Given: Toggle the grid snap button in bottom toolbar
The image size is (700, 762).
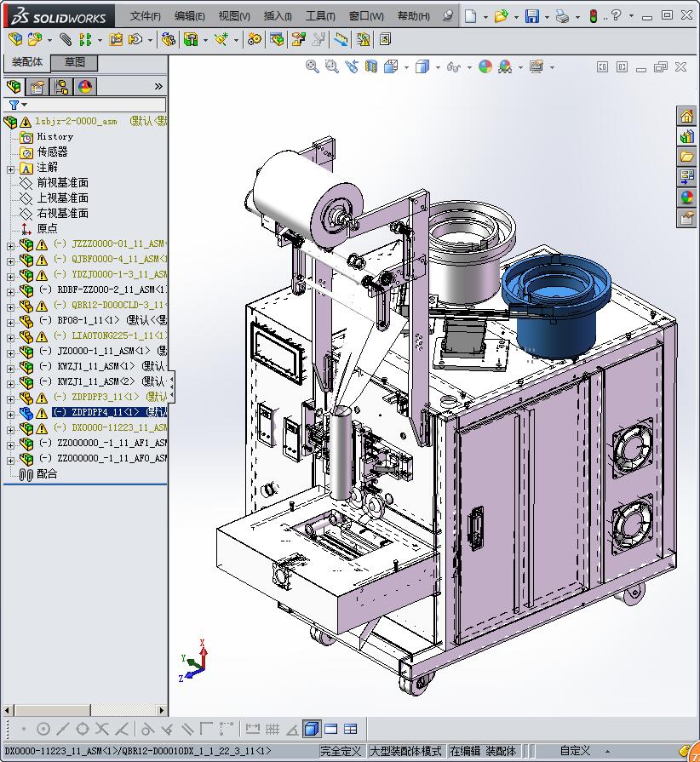Looking at the screenshot, I should [273, 729].
